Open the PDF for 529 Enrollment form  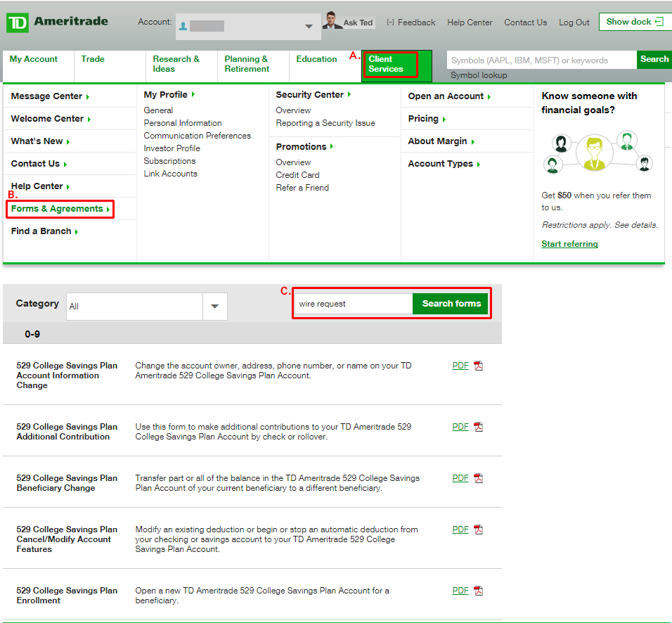point(460,590)
